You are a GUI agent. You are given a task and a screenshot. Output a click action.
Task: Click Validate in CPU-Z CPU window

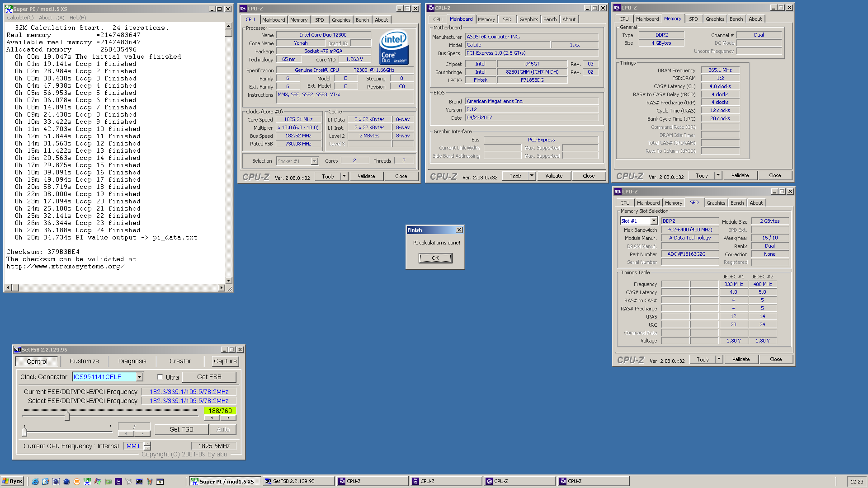(x=366, y=176)
